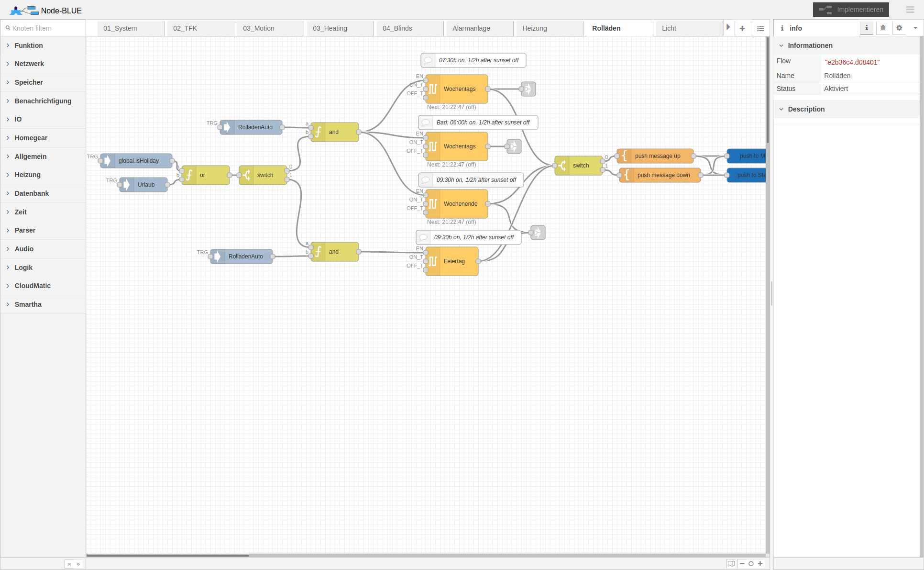Select link-out node after second Wochentags
Image resolution: width=924 pixels, height=570 pixels.
tap(514, 146)
